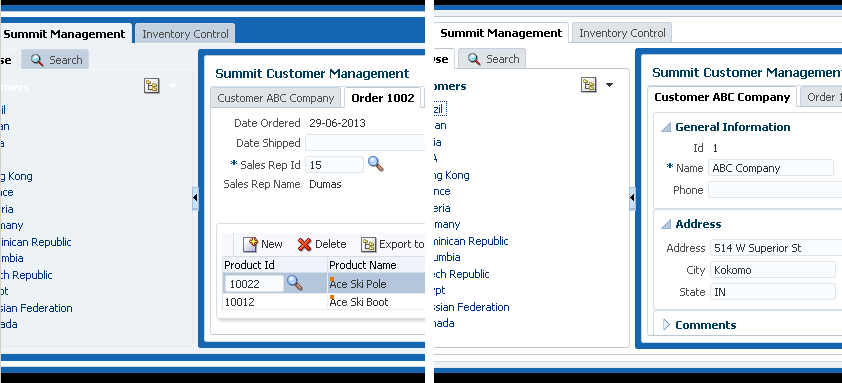Viewport: 842px width, 383px height.
Task: Select the Order 1002 tab
Action: point(383,98)
